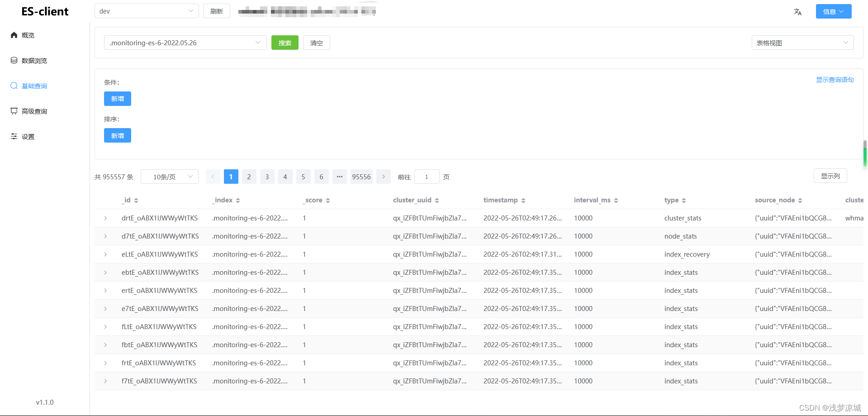Image resolution: width=868 pixels, height=416 pixels.
Task: Open 数据浏览 using the database icon
Action: (x=14, y=60)
